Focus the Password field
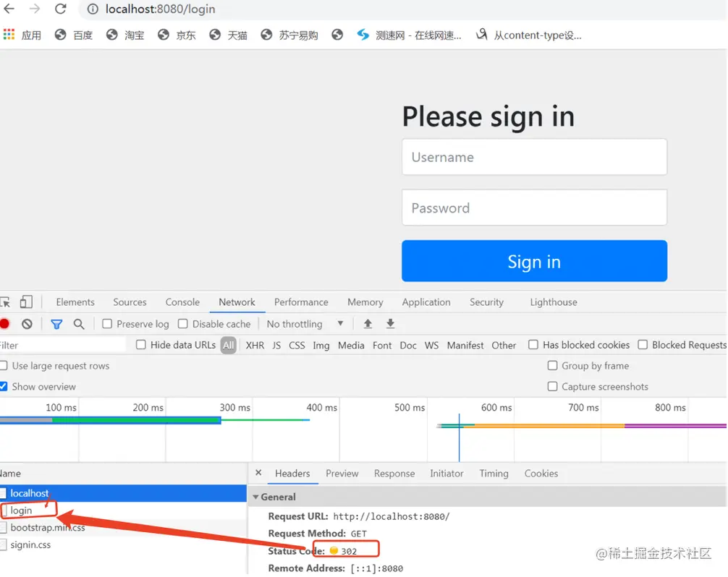Image resolution: width=728 pixels, height=577 pixels. (534, 208)
